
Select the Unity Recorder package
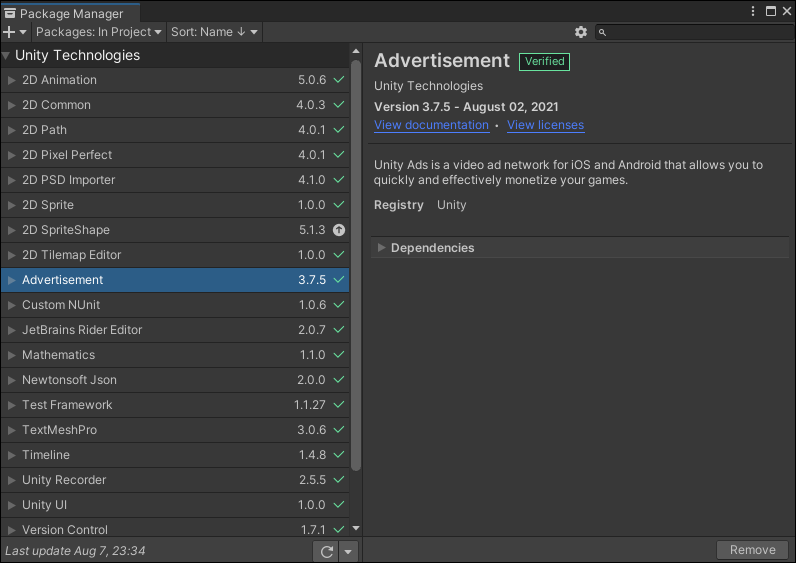coord(175,480)
